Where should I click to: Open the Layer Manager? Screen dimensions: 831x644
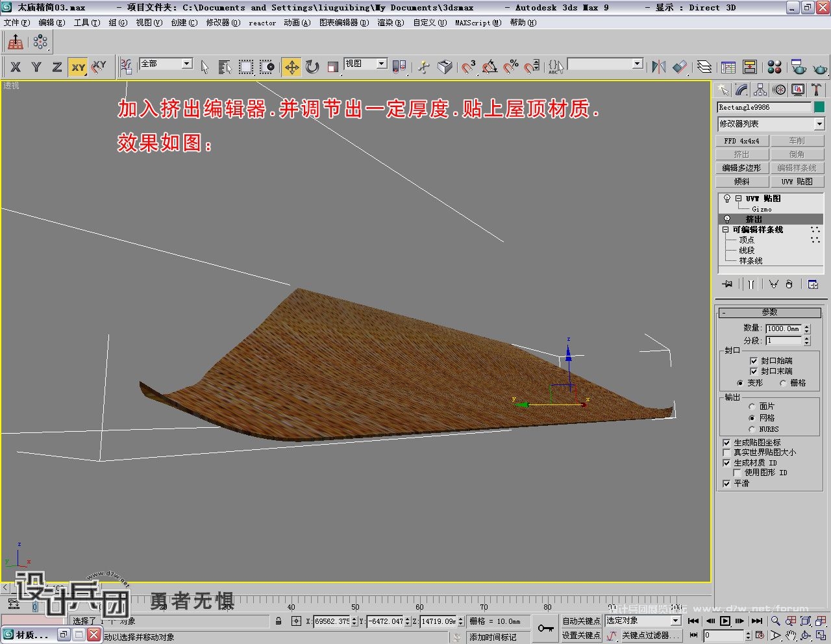tap(704, 67)
